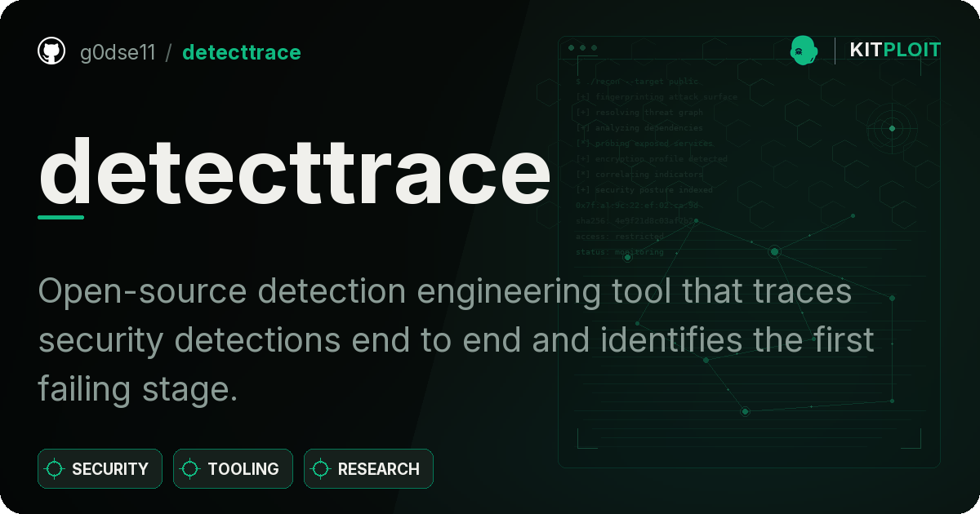Image resolution: width=980 pixels, height=514 pixels.
Task: Click 'probing exposed services' terminal line
Action: pyautogui.click(x=644, y=144)
